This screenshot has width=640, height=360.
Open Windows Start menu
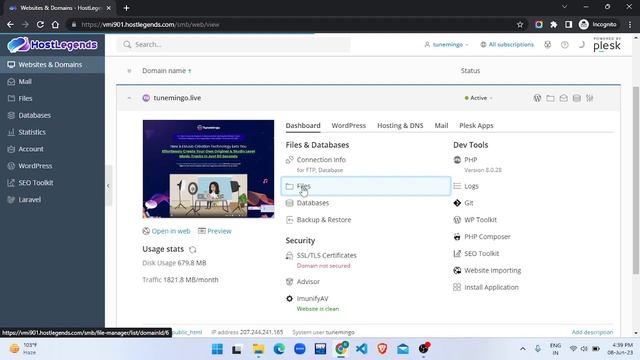pyautogui.click(x=217, y=349)
